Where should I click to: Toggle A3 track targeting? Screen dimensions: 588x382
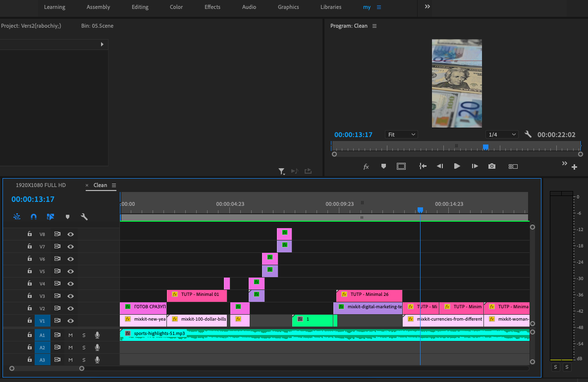pyautogui.click(x=43, y=360)
